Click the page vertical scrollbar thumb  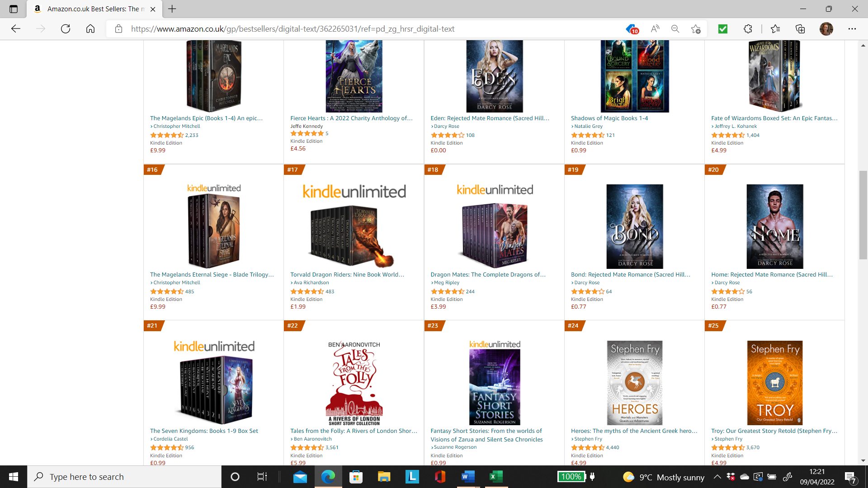coord(863,215)
